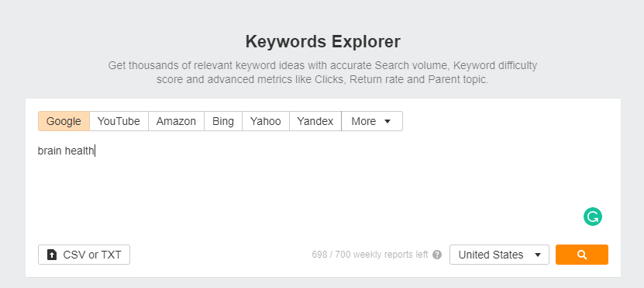Click the weekly reports help question mark
Viewport: 644px width, 288px height.
click(x=437, y=255)
